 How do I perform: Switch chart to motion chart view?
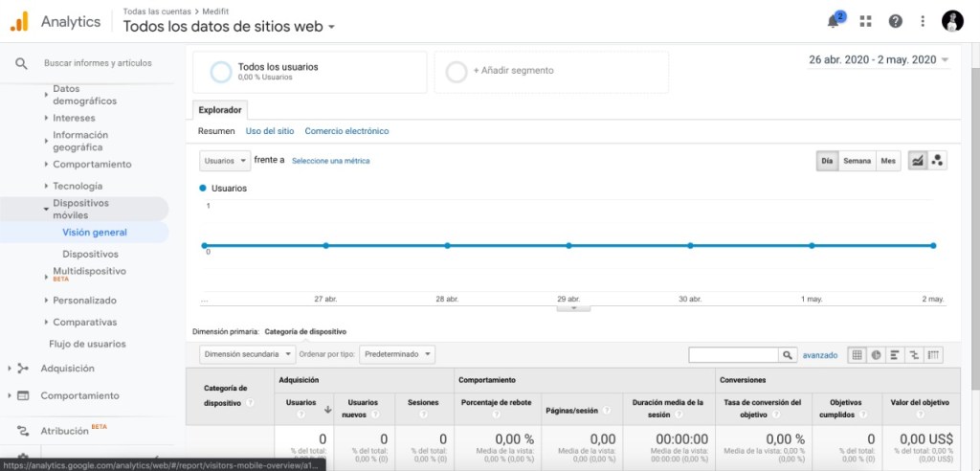pos(938,161)
